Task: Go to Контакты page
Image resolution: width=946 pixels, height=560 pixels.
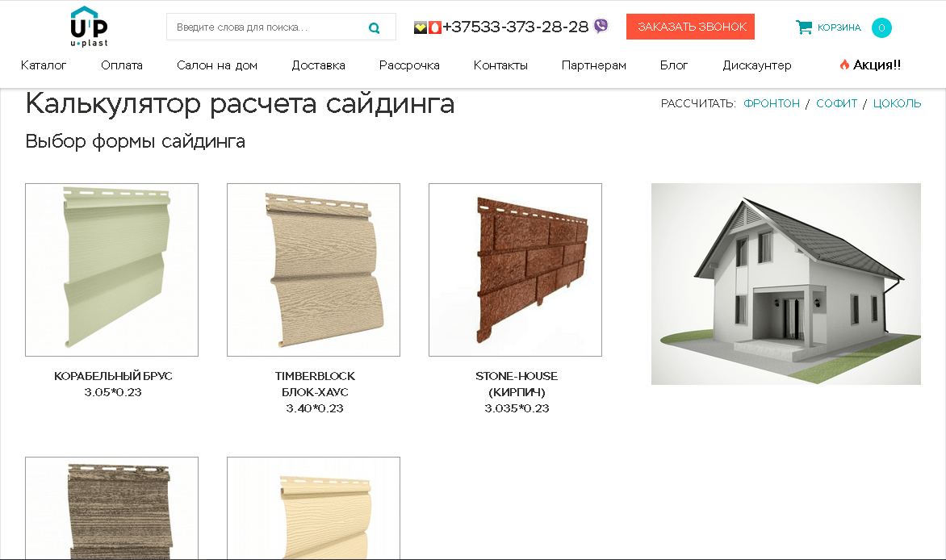Action: (x=500, y=65)
